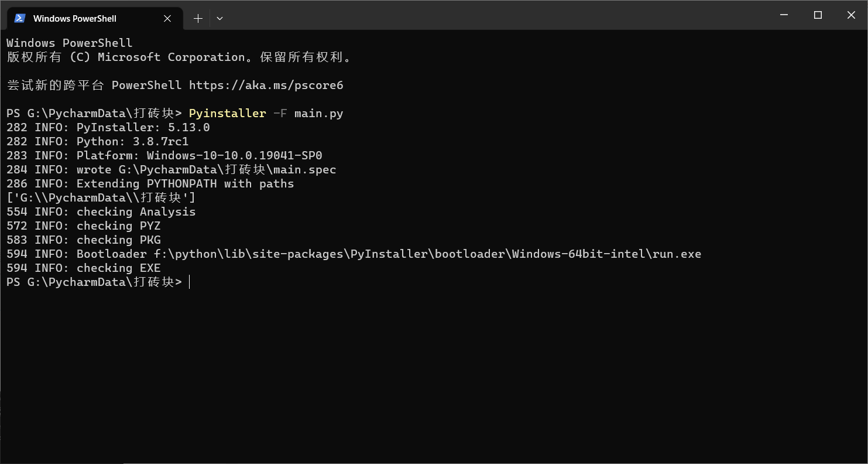Click the 'Python: 3.8.7rc1' line
This screenshot has width=868, height=464.
(x=98, y=141)
